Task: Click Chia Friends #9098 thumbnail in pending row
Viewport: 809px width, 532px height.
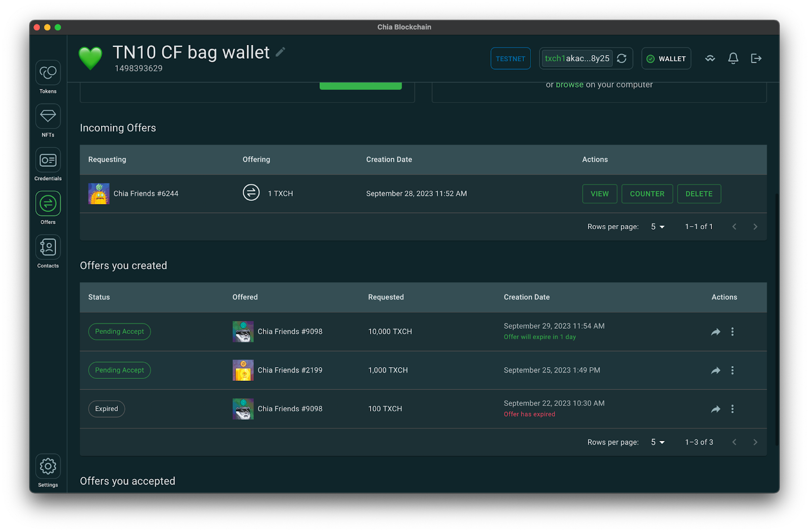Action: pyautogui.click(x=243, y=332)
